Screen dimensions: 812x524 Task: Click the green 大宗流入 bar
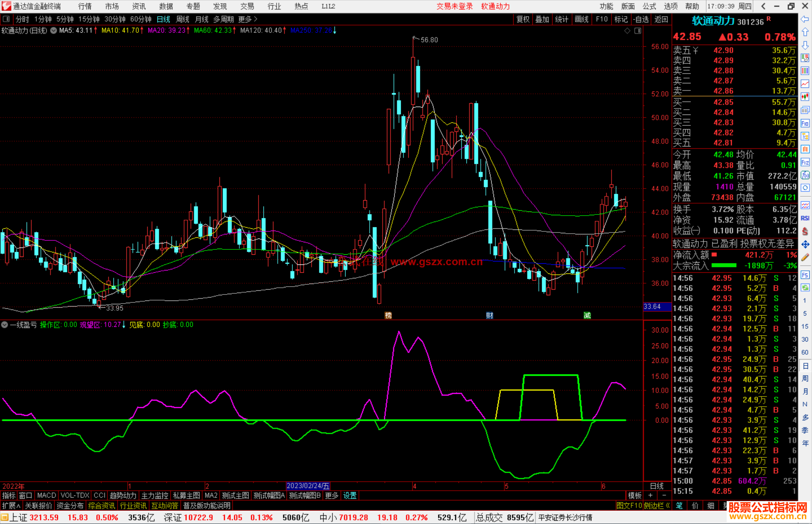tap(724, 266)
